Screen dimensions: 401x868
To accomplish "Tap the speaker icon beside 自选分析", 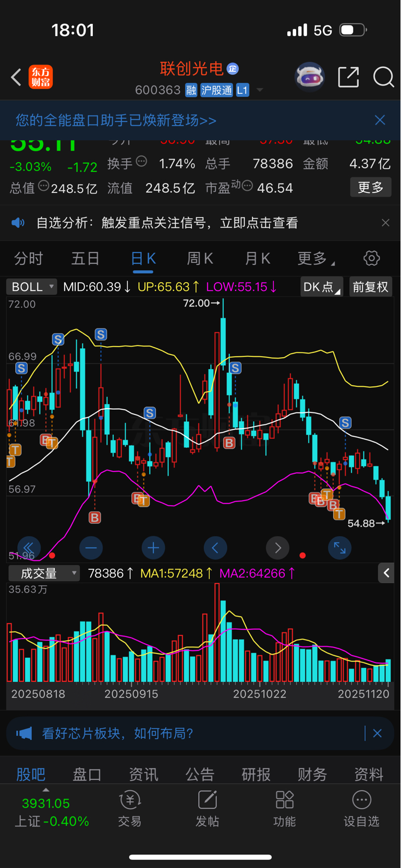I will click(18, 223).
